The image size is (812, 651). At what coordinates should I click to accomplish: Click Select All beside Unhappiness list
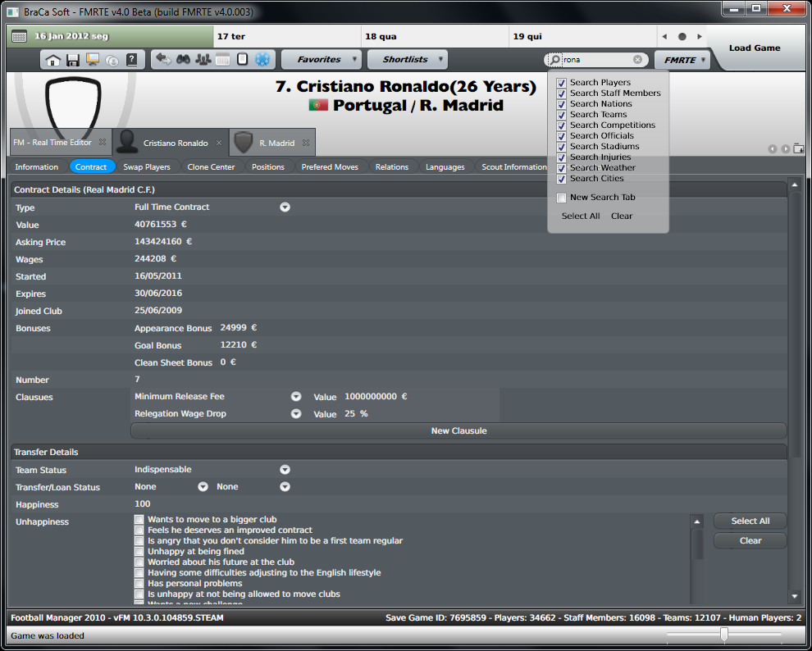click(750, 521)
